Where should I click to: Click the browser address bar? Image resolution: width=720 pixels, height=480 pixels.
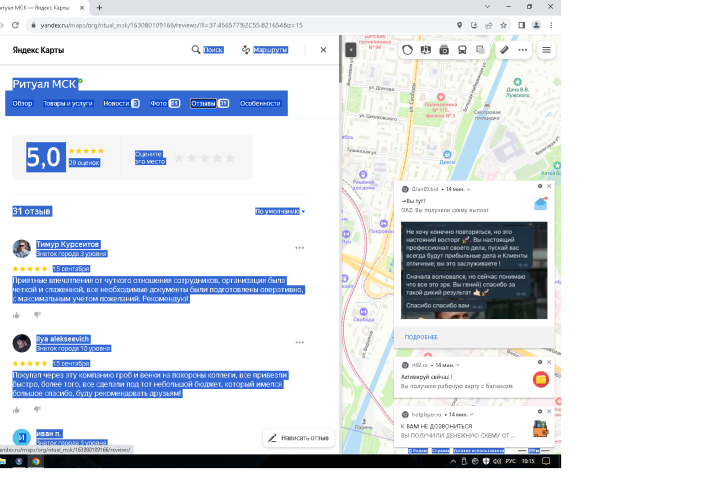coord(239,25)
